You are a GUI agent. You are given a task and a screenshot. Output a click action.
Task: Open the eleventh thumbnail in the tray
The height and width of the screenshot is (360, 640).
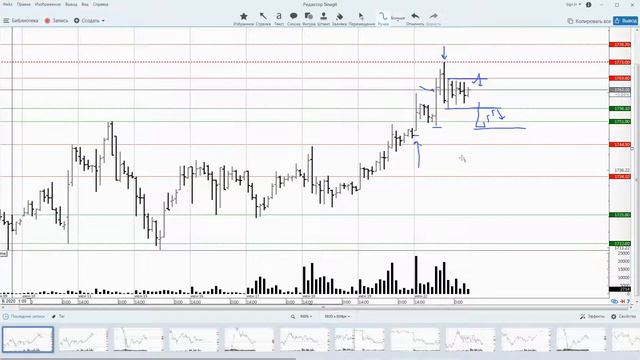pyautogui.click(x=581, y=340)
